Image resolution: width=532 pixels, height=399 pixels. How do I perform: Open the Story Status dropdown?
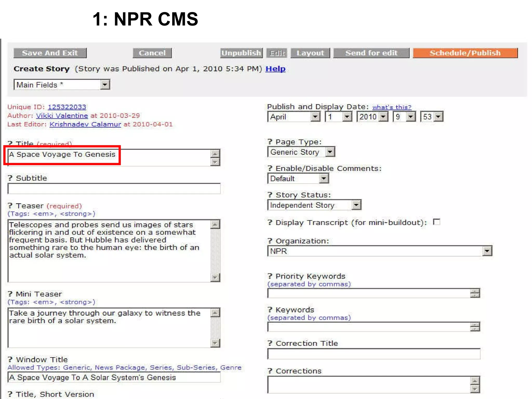[314, 205]
